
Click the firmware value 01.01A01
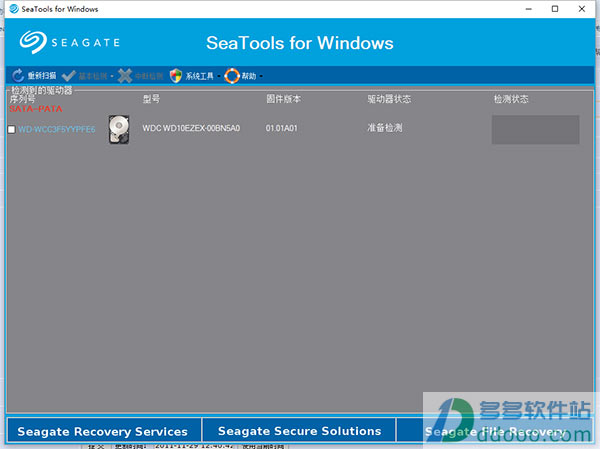coord(282,128)
